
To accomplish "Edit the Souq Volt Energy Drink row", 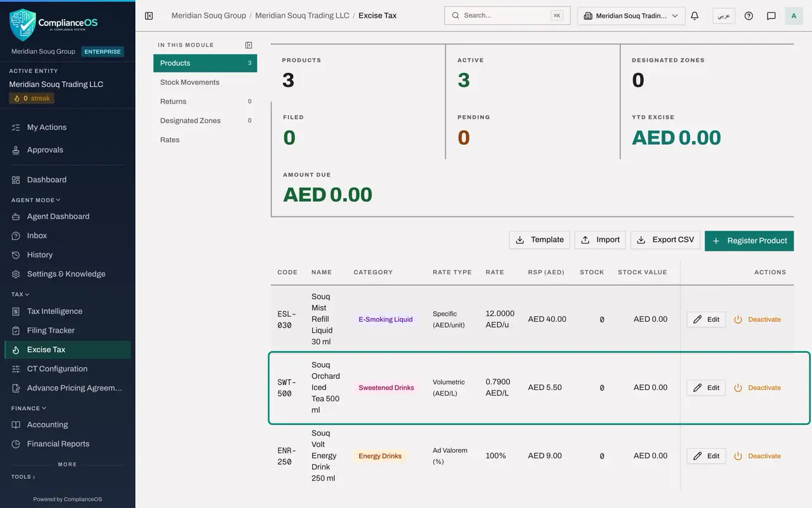I will pyautogui.click(x=706, y=456).
